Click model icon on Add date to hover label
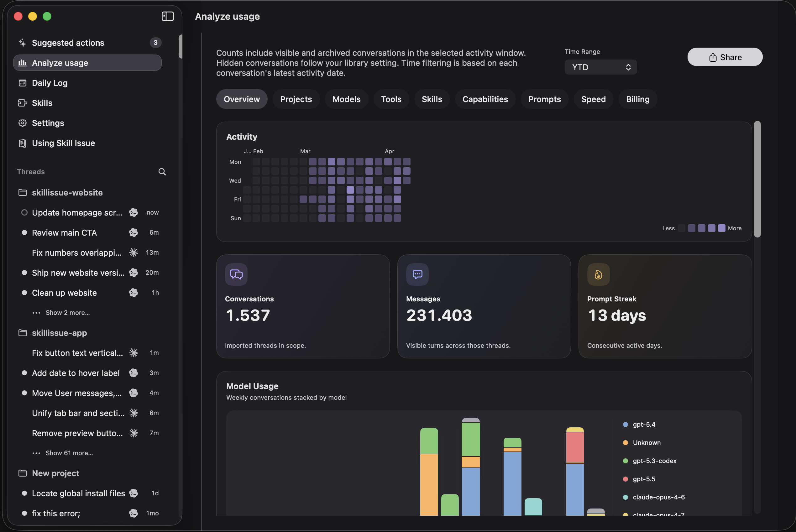796x532 pixels. (x=133, y=373)
